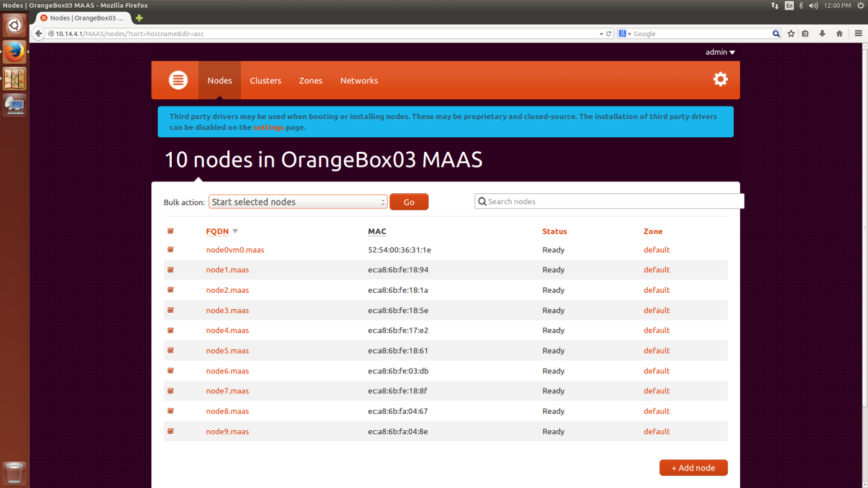868x488 pixels.
Task: Open the URL bar history dropdown arrow
Action: click(600, 33)
